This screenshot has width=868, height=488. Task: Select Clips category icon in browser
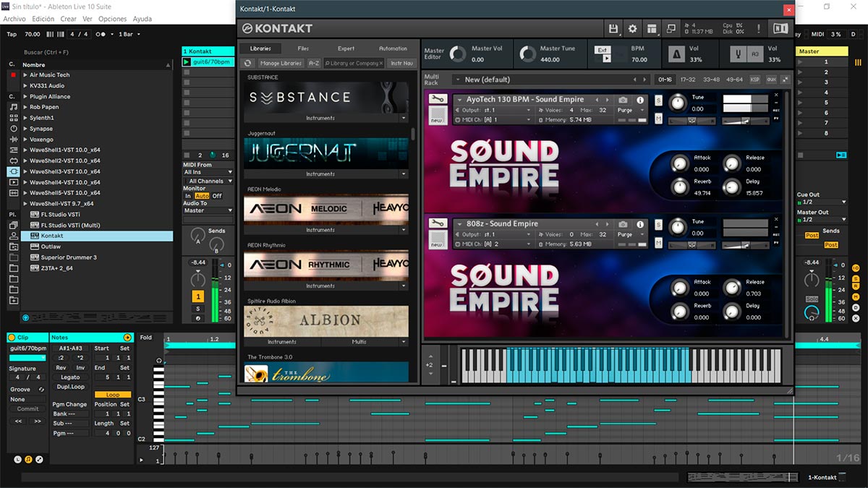click(x=14, y=182)
